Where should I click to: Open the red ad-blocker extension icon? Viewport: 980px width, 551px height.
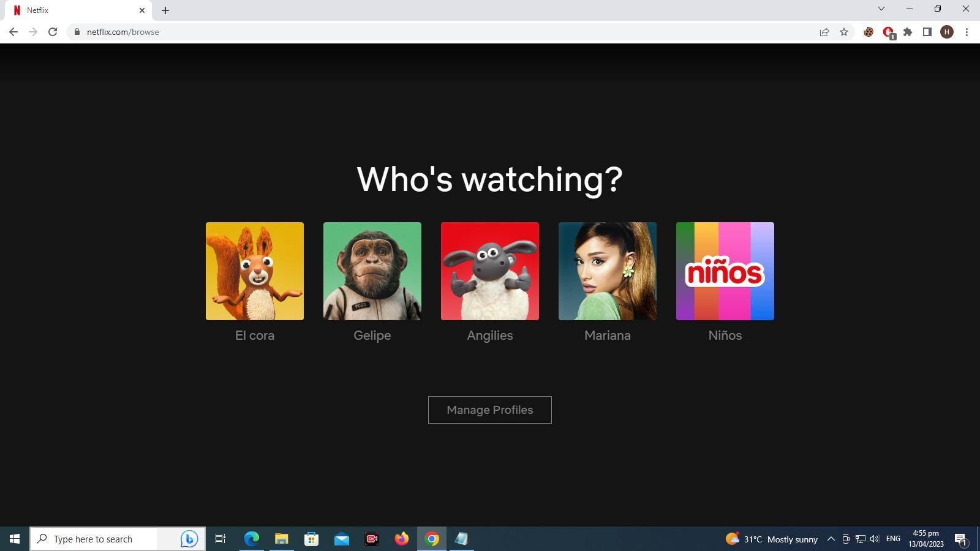coord(888,32)
